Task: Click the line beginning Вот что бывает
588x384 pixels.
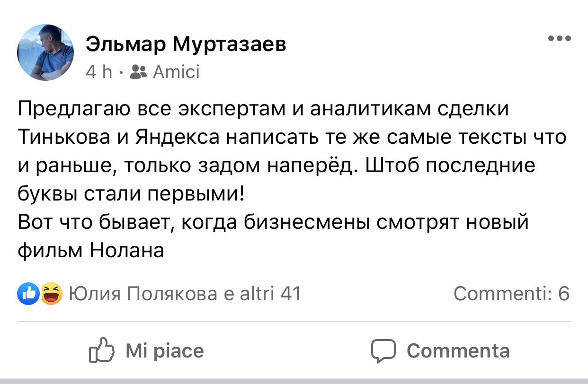Action: click(273, 222)
